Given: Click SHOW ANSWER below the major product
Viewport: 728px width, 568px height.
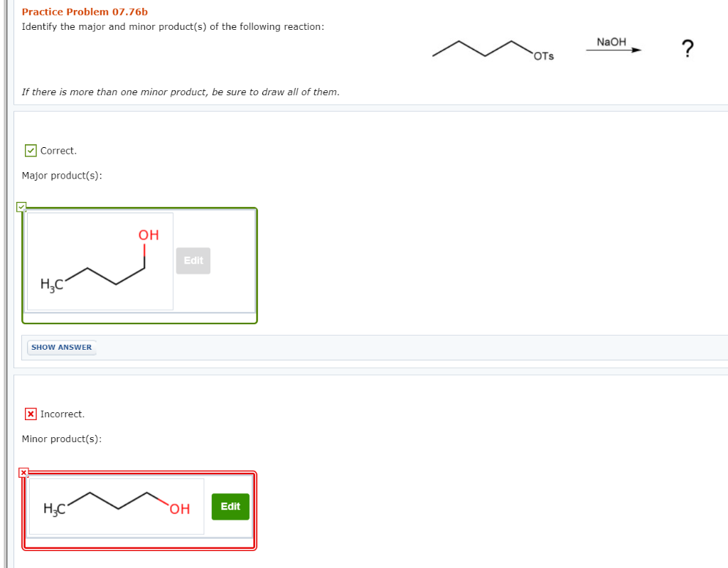Looking at the screenshot, I should pos(61,347).
